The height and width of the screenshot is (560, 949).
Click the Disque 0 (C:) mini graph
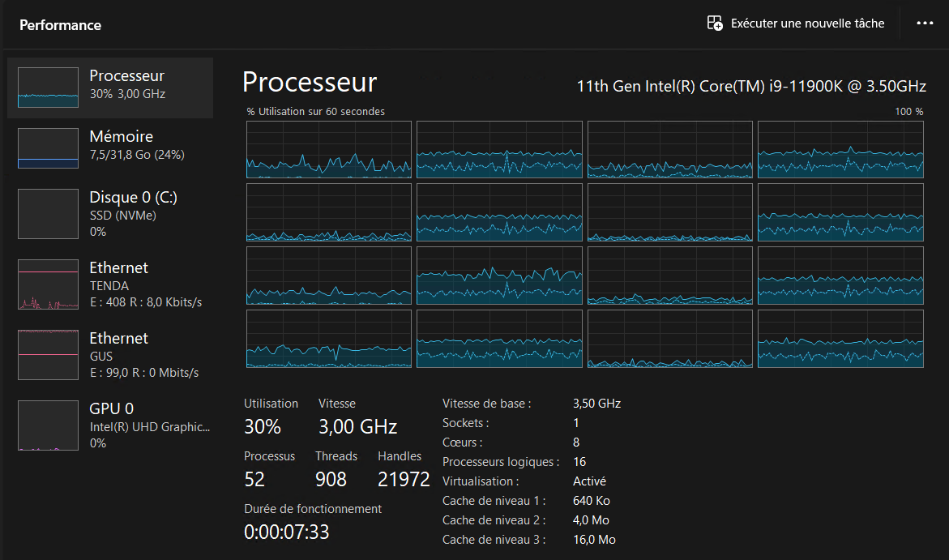point(48,214)
